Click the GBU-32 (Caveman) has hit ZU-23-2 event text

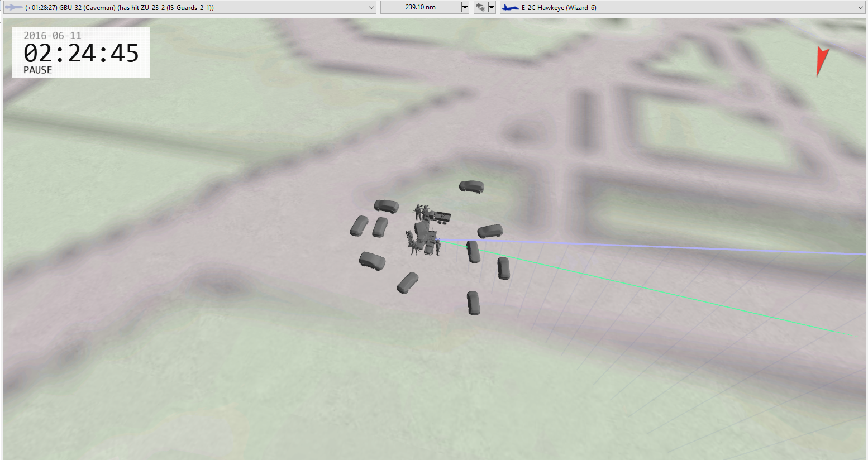pyautogui.click(x=120, y=8)
